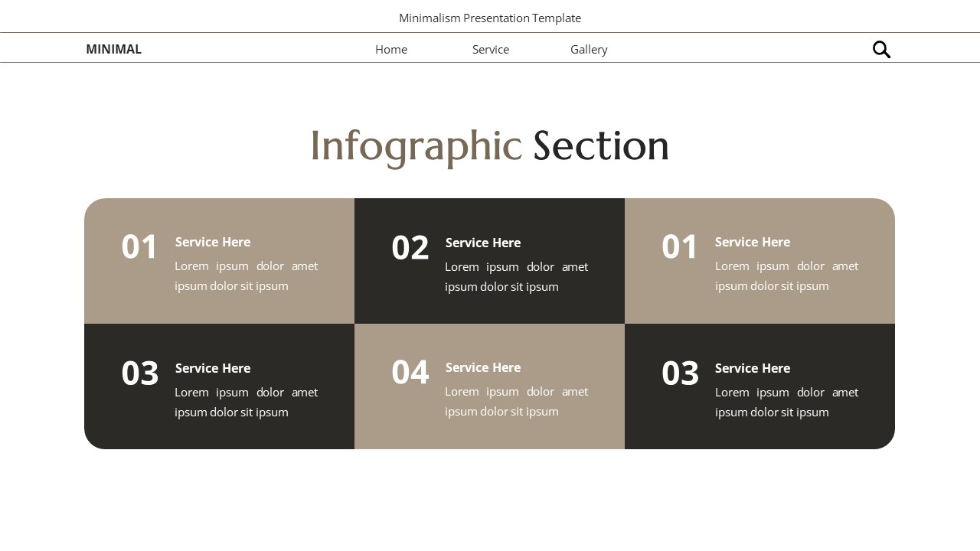This screenshot has height=551, width=980.
Task: Click the number 02 in dark card
Action: pyautogui.click(x=410, y=246)
